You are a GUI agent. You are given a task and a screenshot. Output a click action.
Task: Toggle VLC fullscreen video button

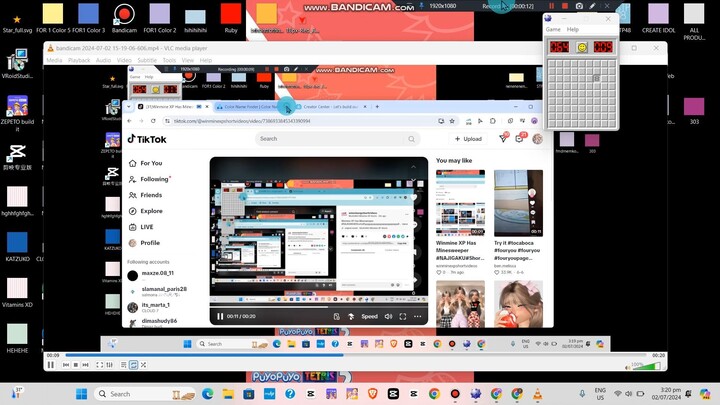99,365
